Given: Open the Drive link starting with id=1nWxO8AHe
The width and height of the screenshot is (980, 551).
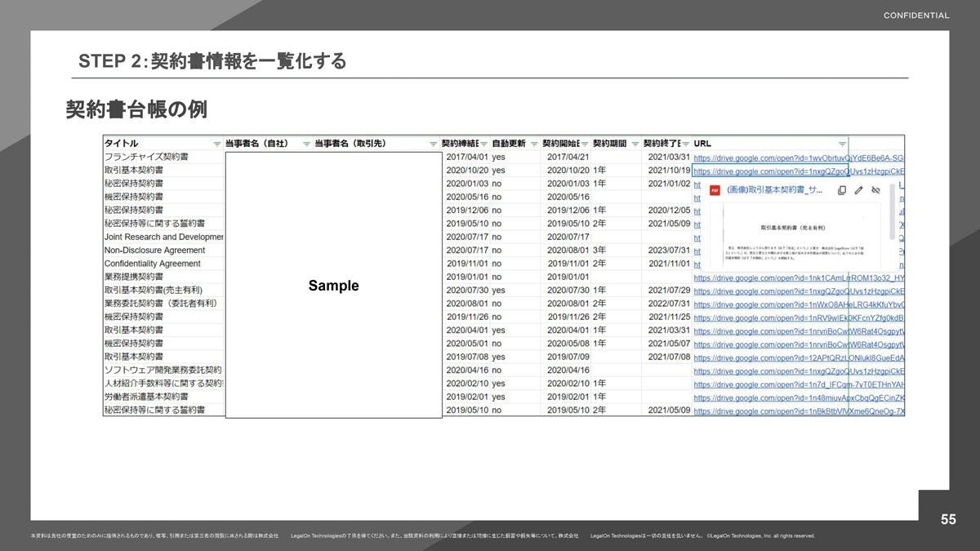Looking at the screenshot, I should pyautogui.click(x=799, y=304).
